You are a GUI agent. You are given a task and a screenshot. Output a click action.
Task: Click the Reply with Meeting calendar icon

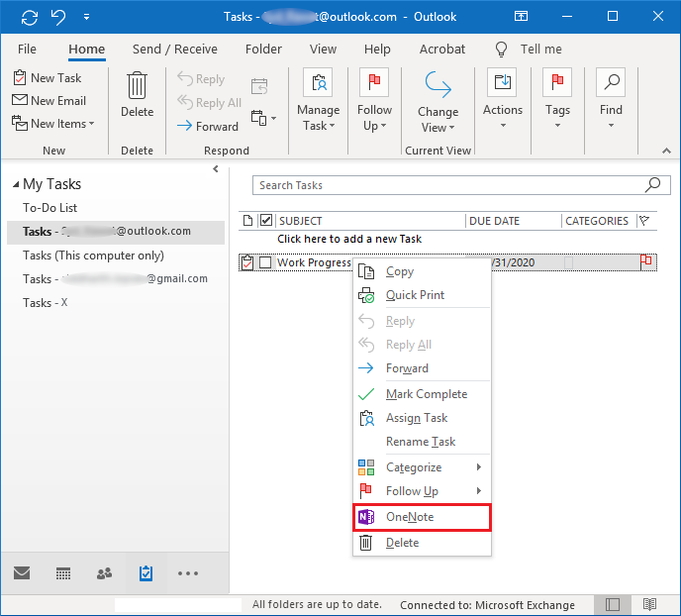tap(259, 86)
